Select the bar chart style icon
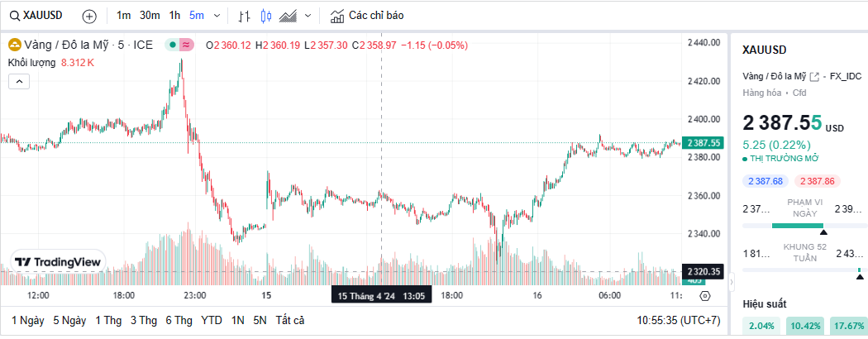 click(x=244, y=16)
